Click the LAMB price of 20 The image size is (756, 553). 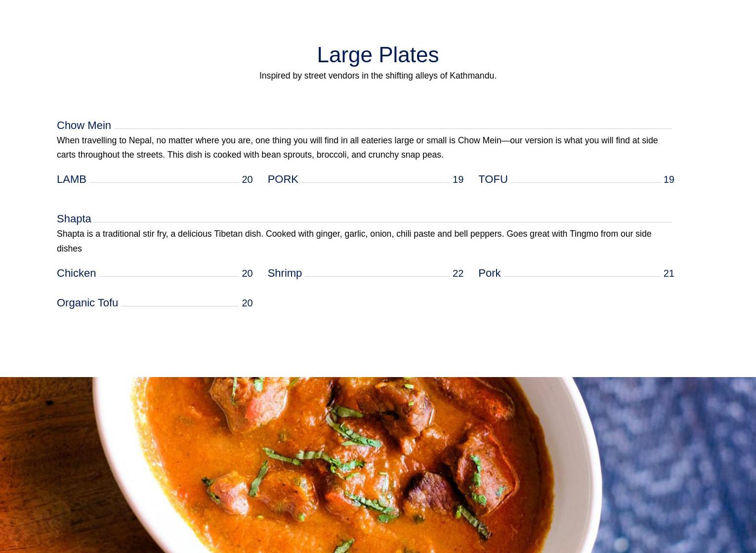(x=247, y=179)
